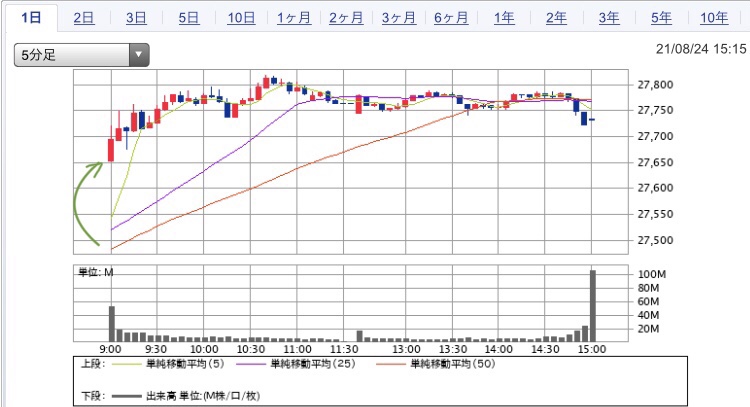Click the 27,700 price axis label
750x407 pixels.
tap(655, 136)
